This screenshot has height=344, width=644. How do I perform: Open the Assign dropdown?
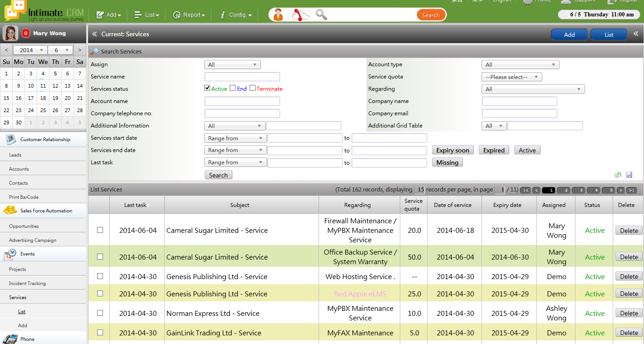click(x=233, y=64)
